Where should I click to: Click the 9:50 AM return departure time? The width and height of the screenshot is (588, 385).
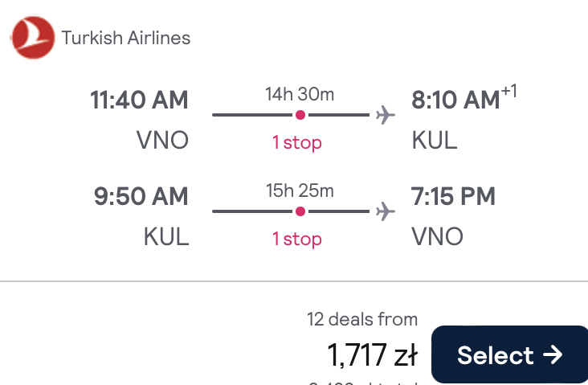coord(141,196)
